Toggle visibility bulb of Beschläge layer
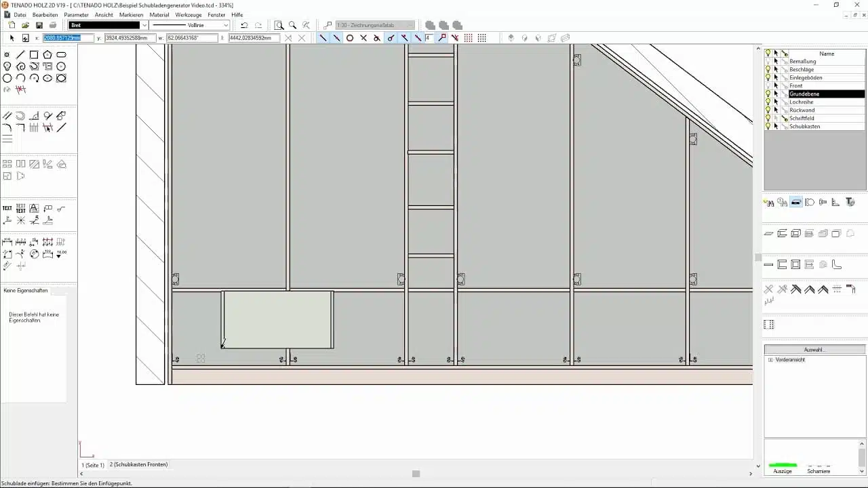 768,70
